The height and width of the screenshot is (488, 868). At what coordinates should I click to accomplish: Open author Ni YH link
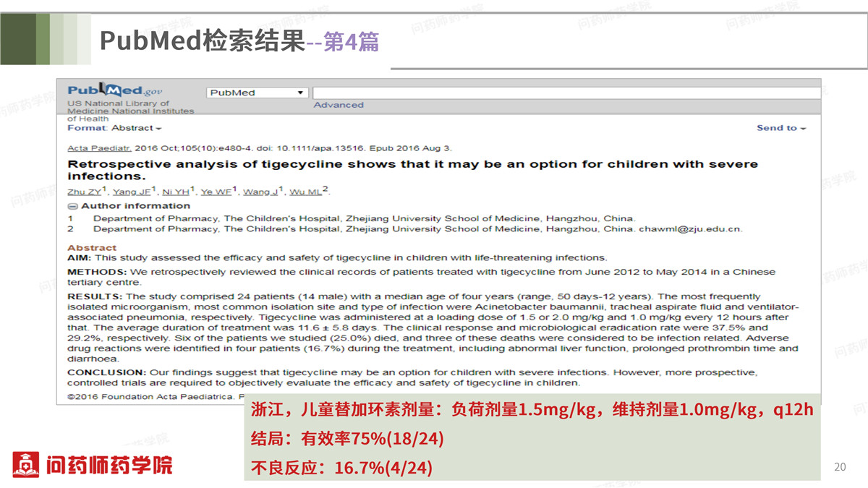(176, 192)
